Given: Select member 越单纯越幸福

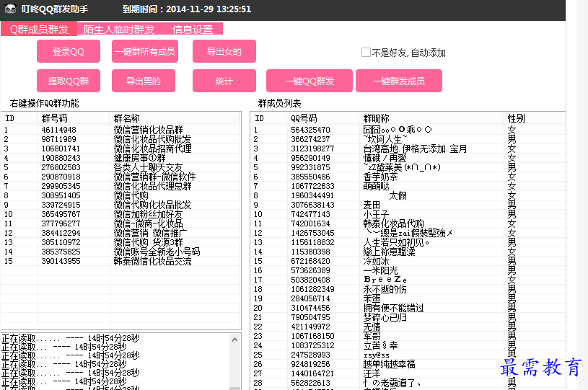Looking at the screenshot, I should (389, 364).
